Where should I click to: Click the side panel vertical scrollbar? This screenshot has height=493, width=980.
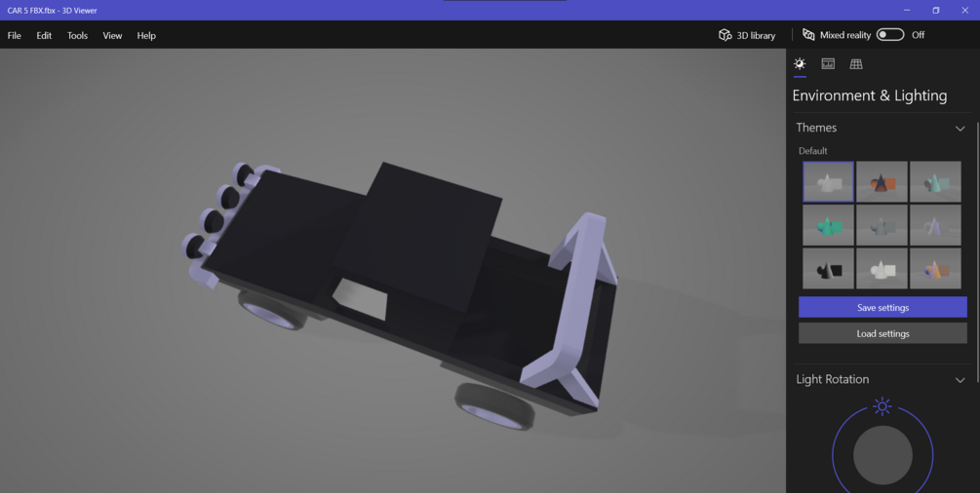coord(977,250)
